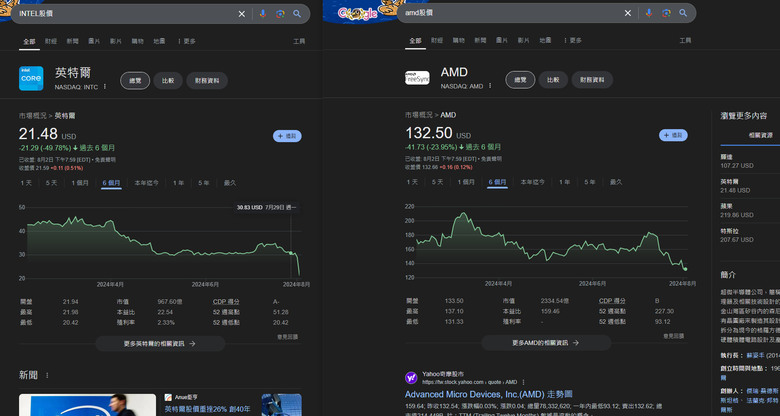Open options menu next to NASDAQ: AMD
This screenshot has width=780, height=416.
pos(490,86)
